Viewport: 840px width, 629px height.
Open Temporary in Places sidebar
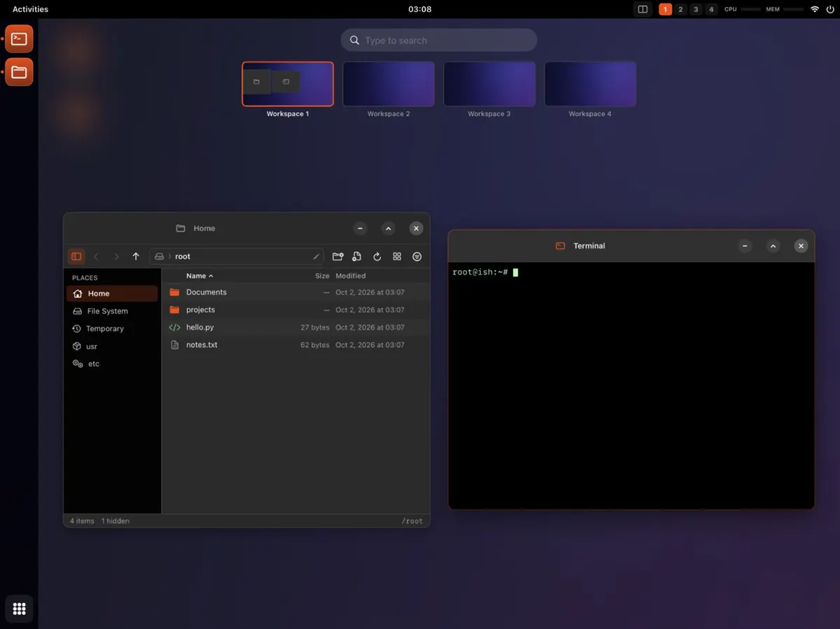[x=112, y=329]
